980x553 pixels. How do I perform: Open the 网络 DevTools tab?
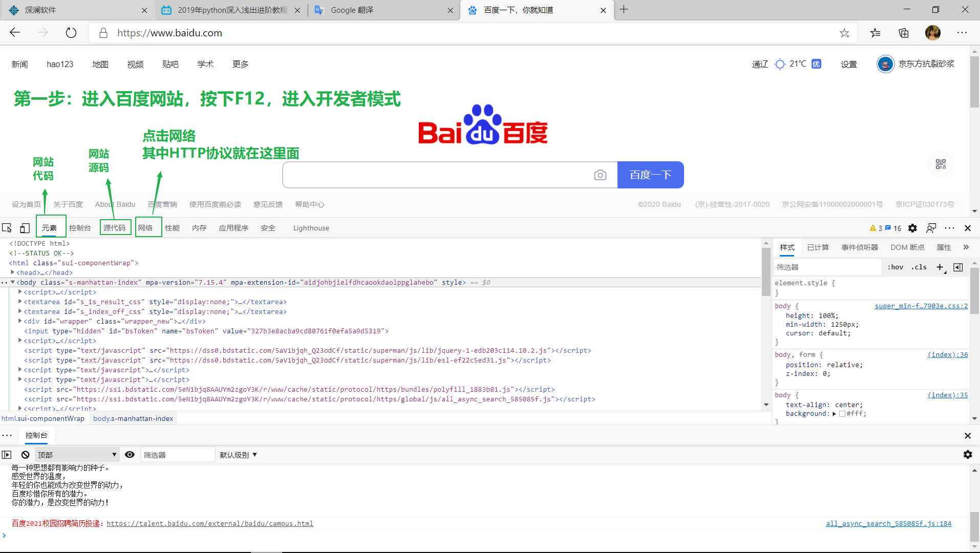pyautogui.click(x=145, y=228)
